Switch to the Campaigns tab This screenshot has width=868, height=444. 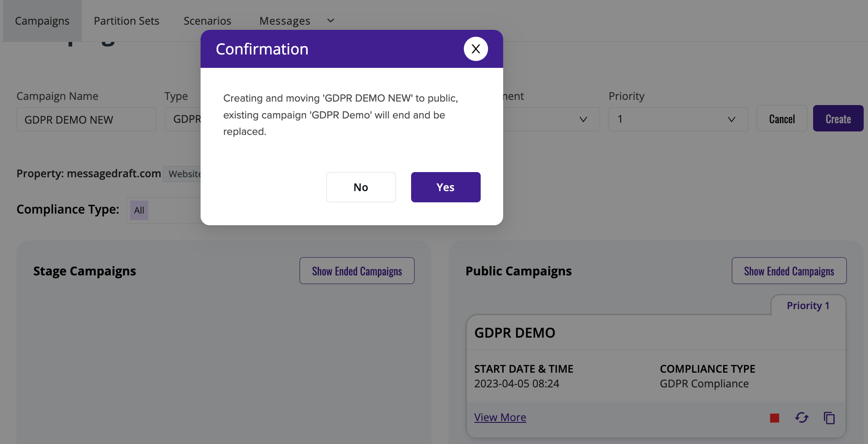[x=42, y=21]
